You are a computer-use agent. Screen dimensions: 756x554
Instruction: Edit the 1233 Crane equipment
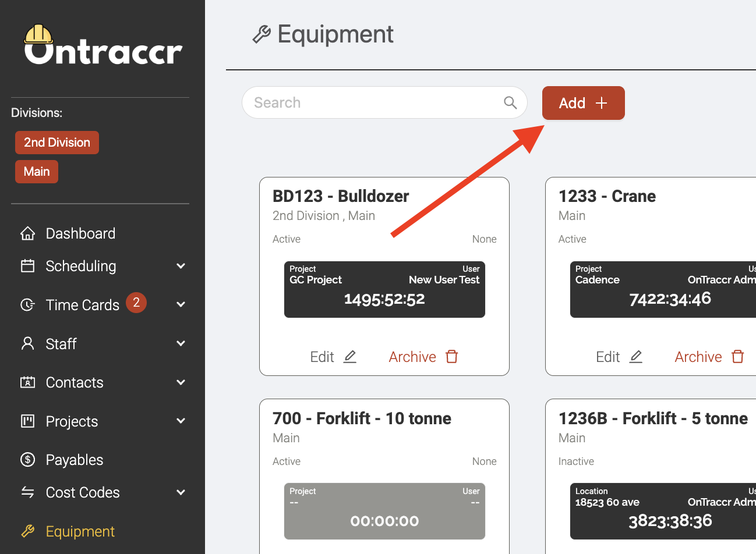619,357
